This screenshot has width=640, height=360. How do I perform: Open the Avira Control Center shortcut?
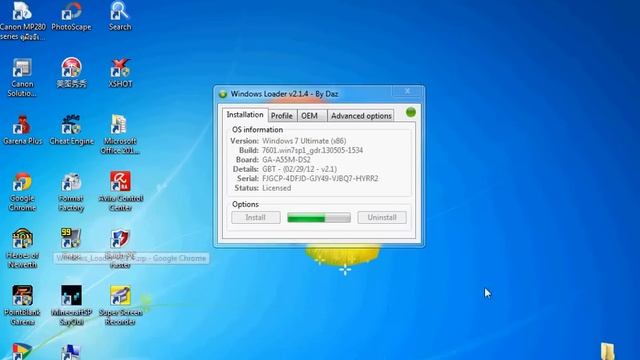[120, 192]
